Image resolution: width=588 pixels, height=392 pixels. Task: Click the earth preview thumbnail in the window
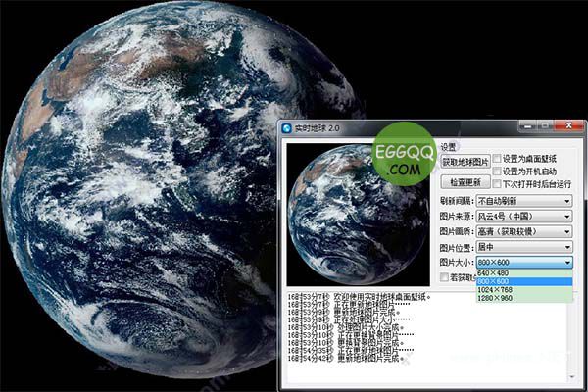pyautogui.click(x=358, y=215)
